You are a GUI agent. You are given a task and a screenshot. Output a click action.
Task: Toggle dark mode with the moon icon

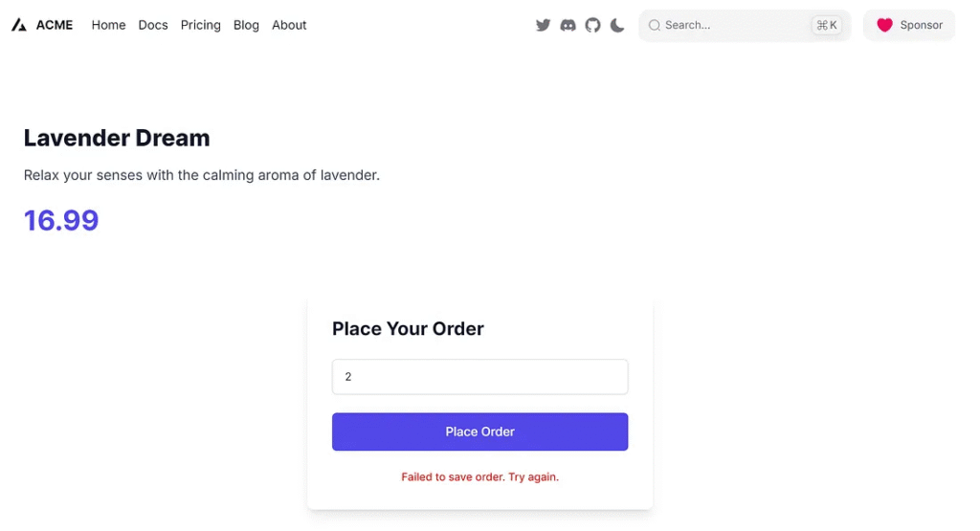tap(617, 26)
